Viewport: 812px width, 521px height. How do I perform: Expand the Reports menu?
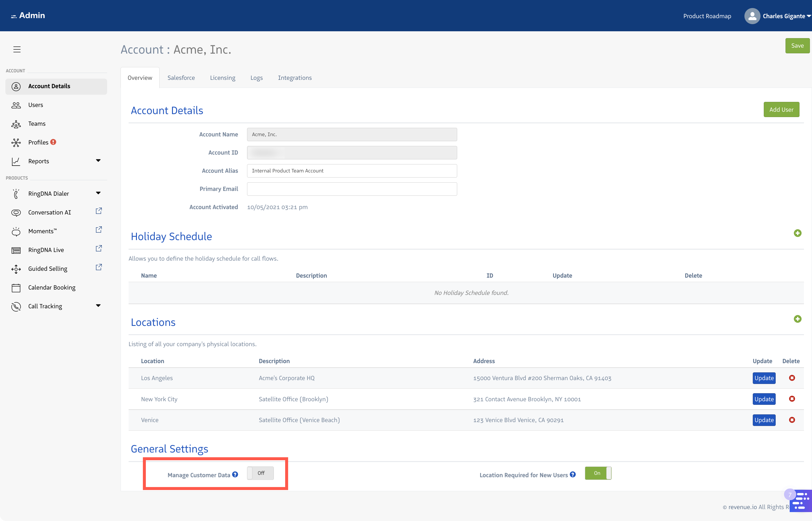coord(98,160)
